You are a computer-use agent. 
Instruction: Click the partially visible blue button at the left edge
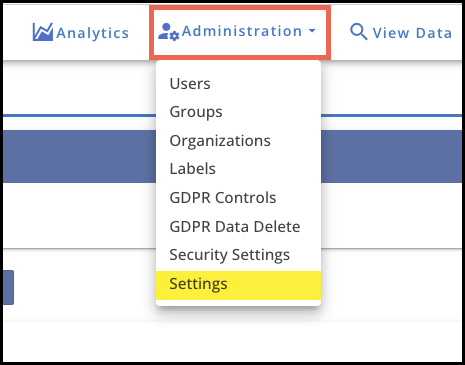coord(8,287)
